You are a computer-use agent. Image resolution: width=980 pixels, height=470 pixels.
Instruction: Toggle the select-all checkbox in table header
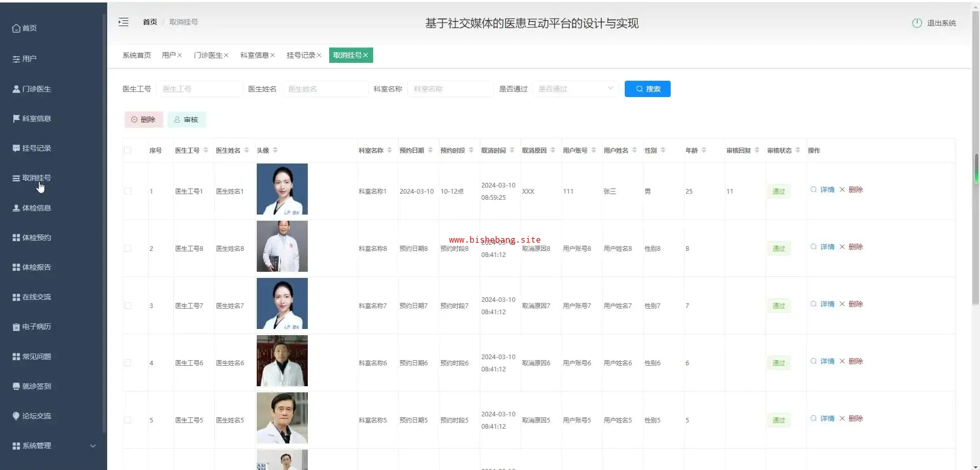point(128,150)
